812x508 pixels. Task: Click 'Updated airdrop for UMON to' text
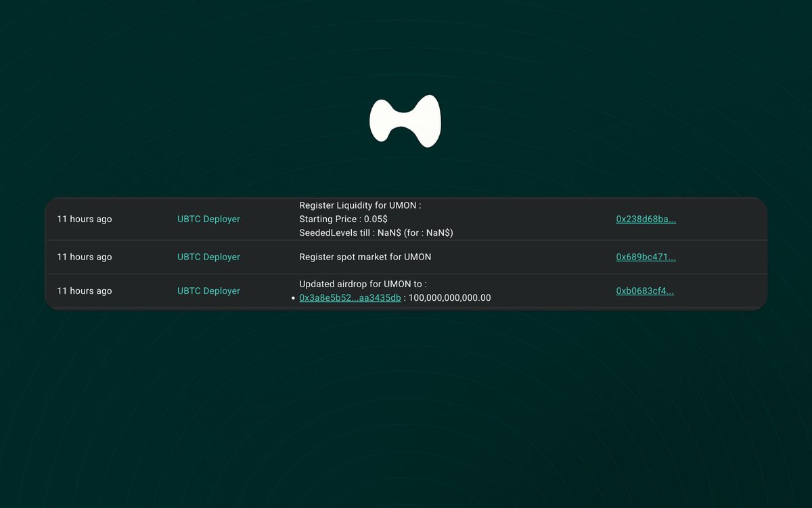[363, 284]
